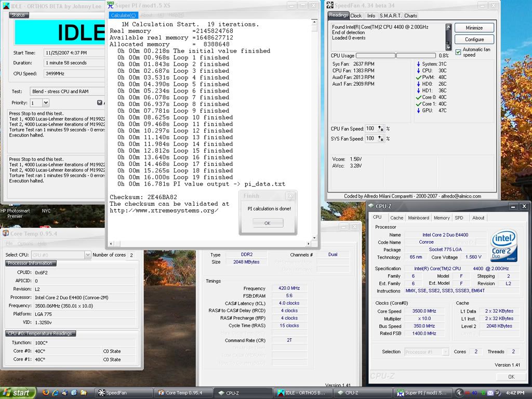Click the Core Temp 0.95.4 taskbar button
Image resolution: width=532 pixels, height=399 pixels.
pyautogui.click(x=183, y=393)
